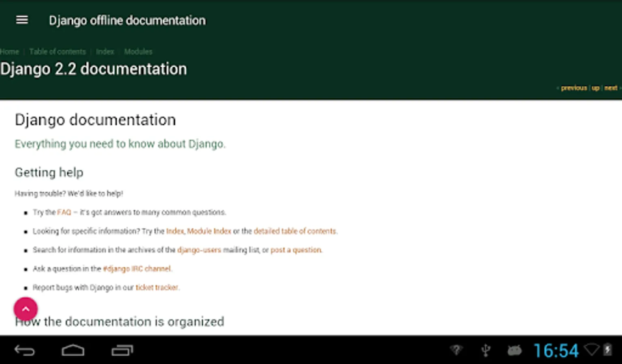Click the 'Getting help' heading
This screenshot has width=622, height=364.
[49, 173]
